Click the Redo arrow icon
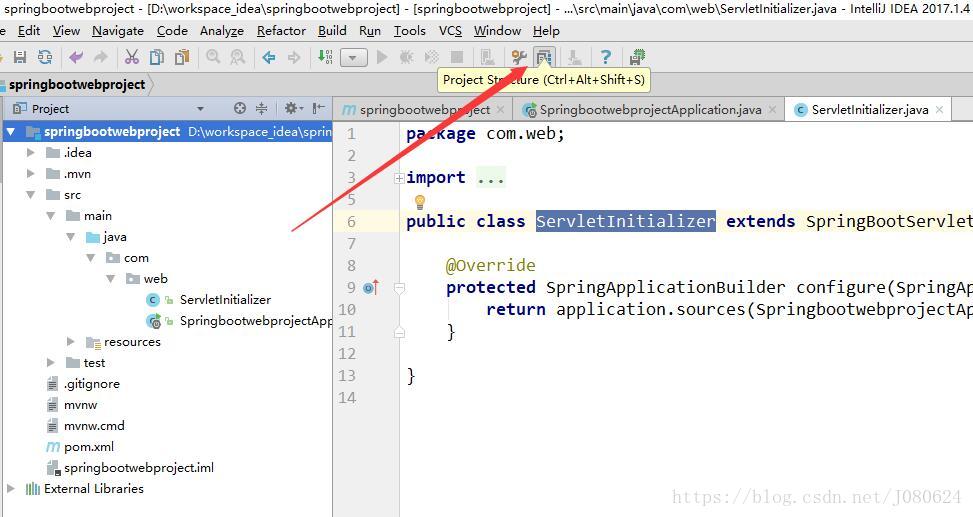Viewport: 973px width, 517px height. (101, 57)
